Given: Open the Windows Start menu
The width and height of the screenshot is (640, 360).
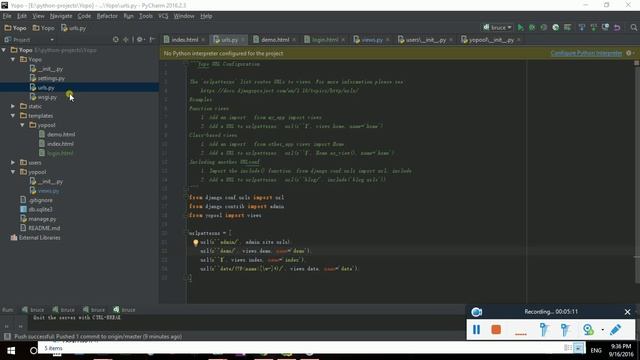Looking at the screenshot, I should pos(11,351).
